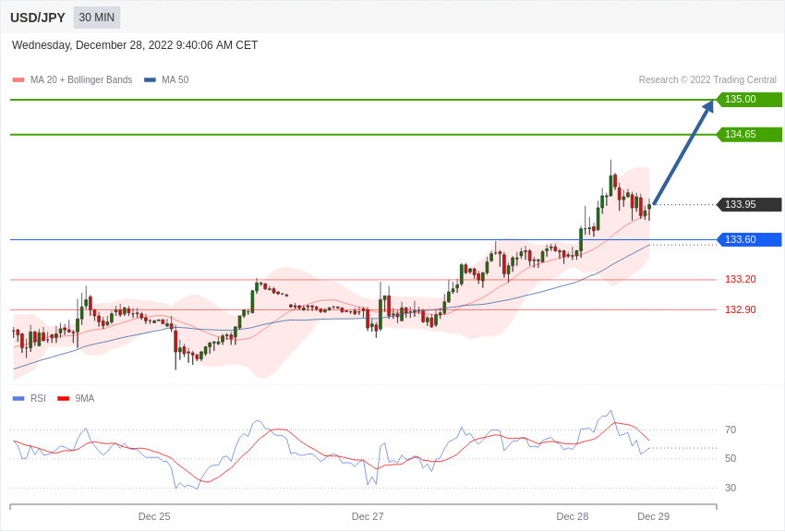Click the Dec 28 date axis label
Image resolution: width=785 pixels, height=532 pixels.
point(573,516)
